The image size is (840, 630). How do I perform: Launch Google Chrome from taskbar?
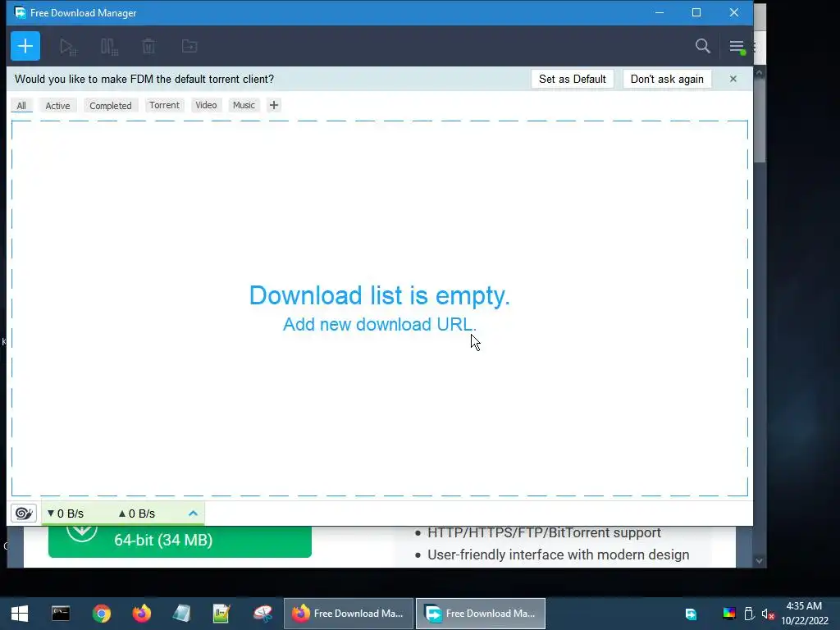pos(101,614)
